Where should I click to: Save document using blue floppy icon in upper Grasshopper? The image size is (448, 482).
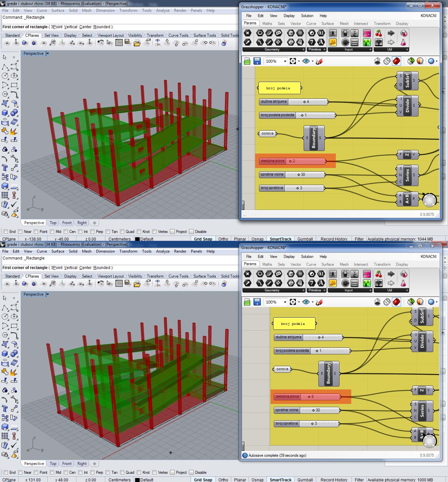(257, 61)
